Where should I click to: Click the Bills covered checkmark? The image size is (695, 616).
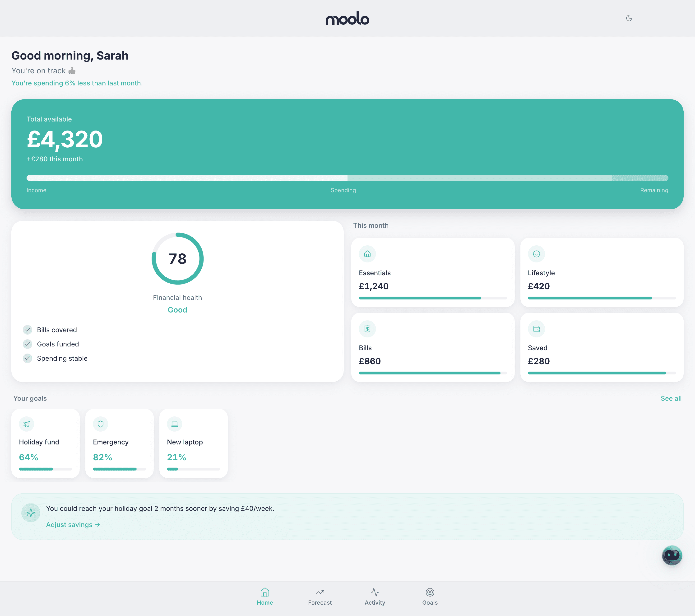pos(28,330)
